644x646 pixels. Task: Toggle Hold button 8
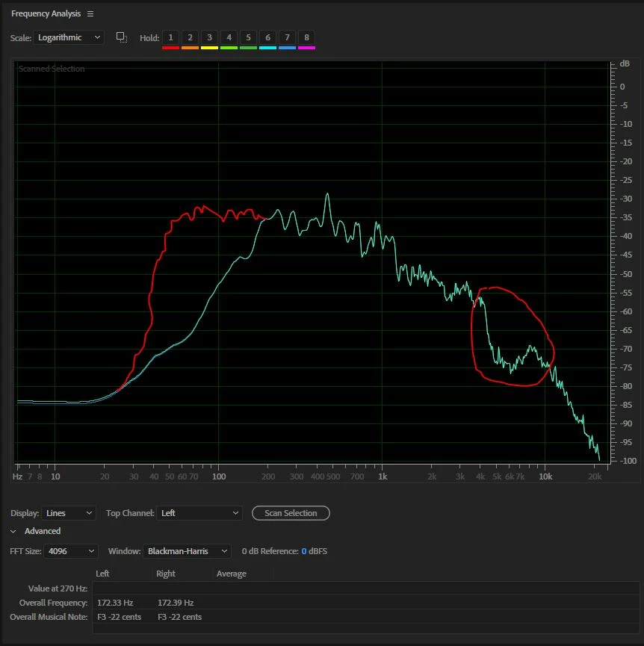click(x=306, y=37)
